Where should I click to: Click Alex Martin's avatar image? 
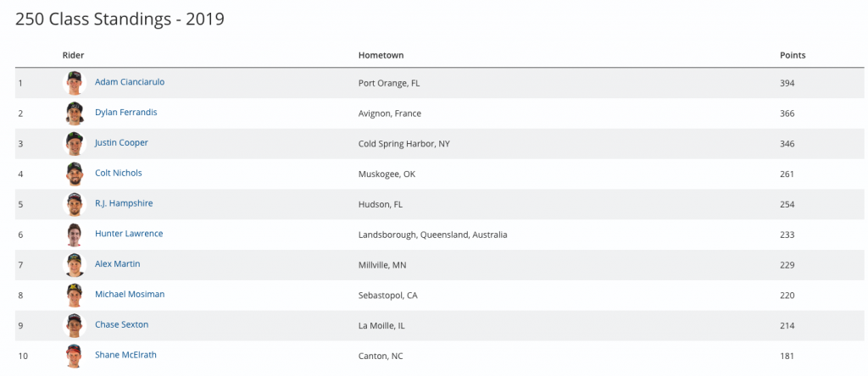tap(75, 265)
